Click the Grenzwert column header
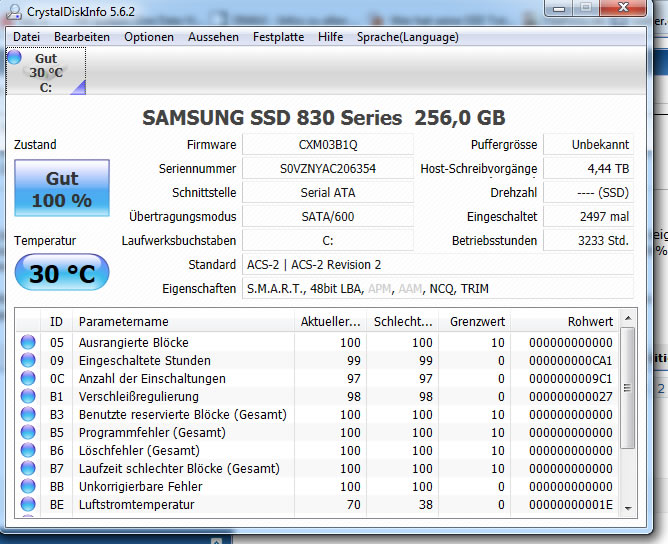 pyautogui.click(x=475, y=322)
